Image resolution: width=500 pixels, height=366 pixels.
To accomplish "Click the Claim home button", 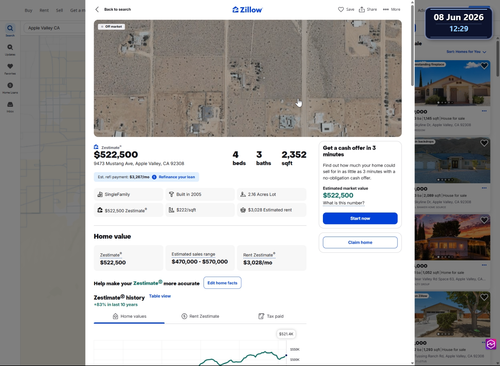I will point(360,242).
